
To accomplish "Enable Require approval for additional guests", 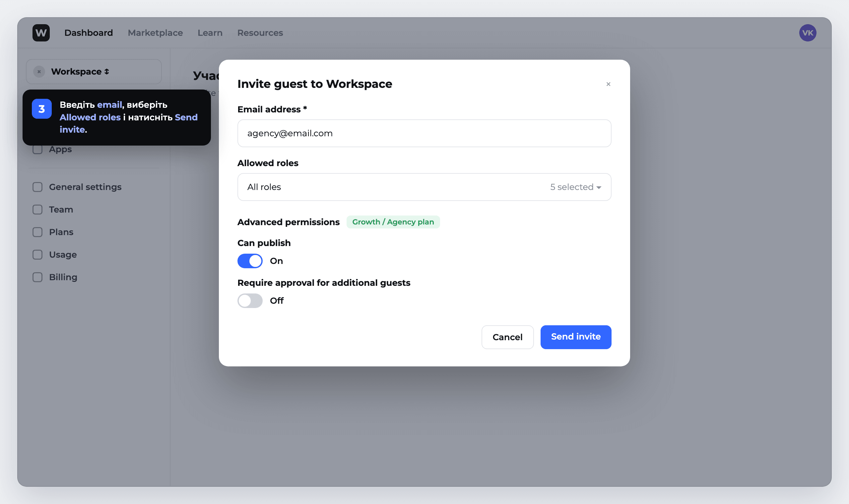I will pyautogui.click(x=250, y=300).
